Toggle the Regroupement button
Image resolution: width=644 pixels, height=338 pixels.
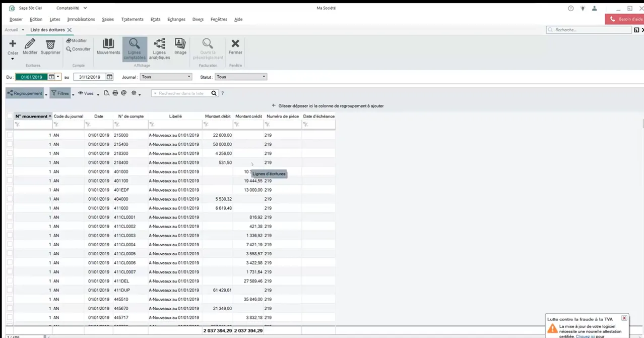tap(25, 93)
